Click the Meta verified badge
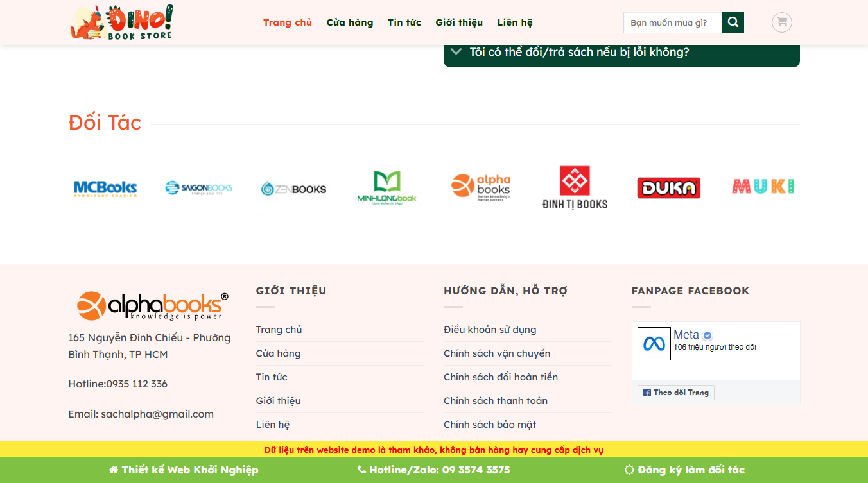 pyautogui.click(x=707, y=334)
